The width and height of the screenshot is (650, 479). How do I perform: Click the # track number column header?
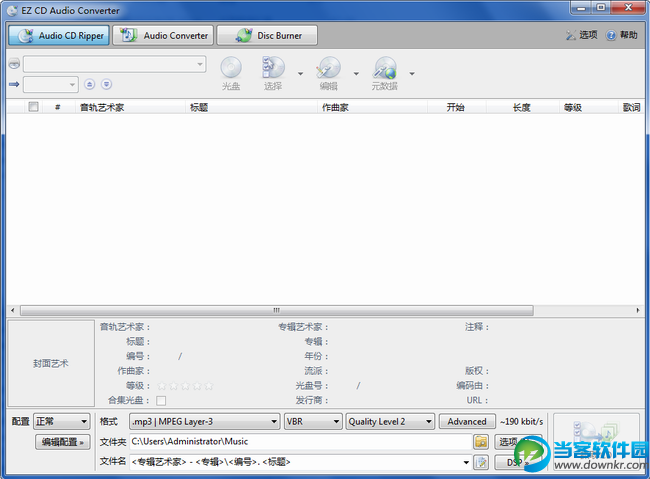(x=58, y=107)
